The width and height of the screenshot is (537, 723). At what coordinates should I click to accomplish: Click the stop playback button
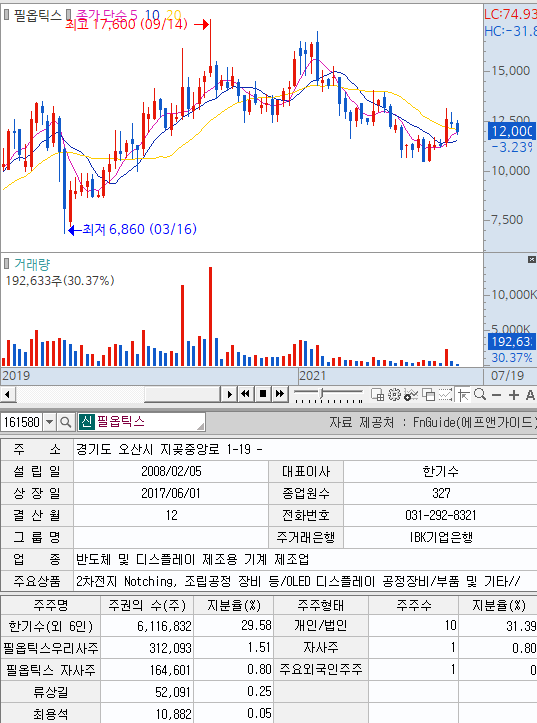click(263, 394)
